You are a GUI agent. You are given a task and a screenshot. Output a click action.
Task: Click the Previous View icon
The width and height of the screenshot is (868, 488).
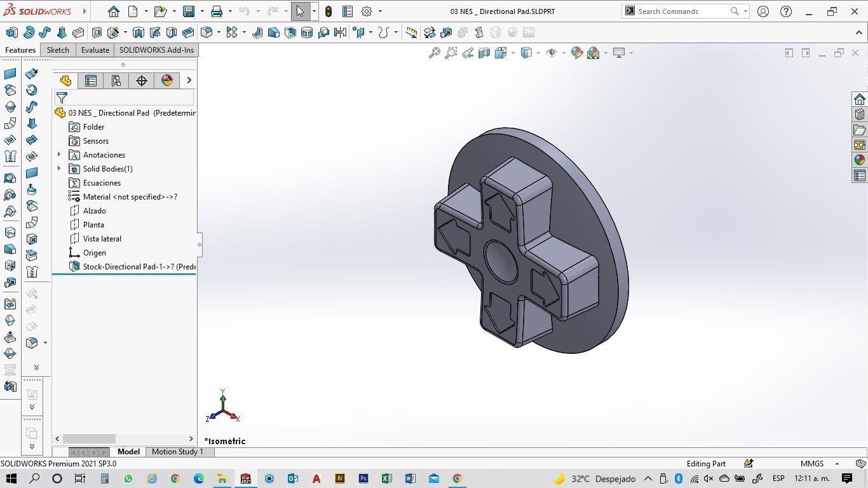pos(468,53)
